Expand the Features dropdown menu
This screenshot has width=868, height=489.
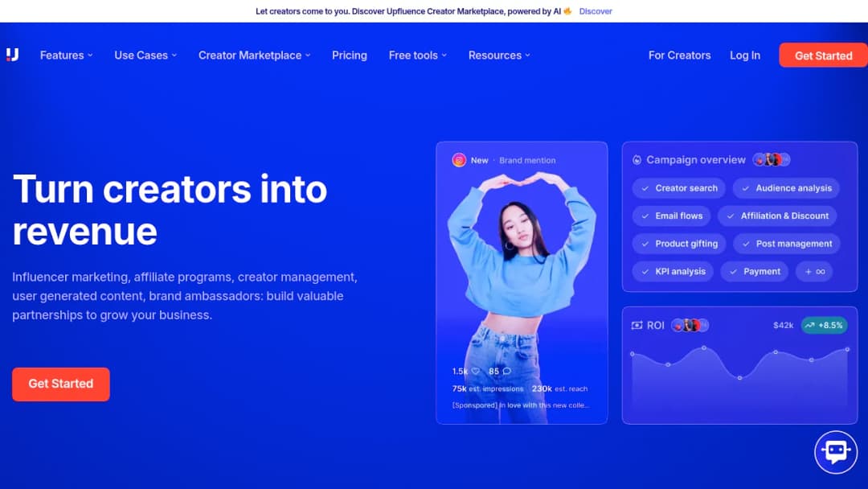point(67,55)
